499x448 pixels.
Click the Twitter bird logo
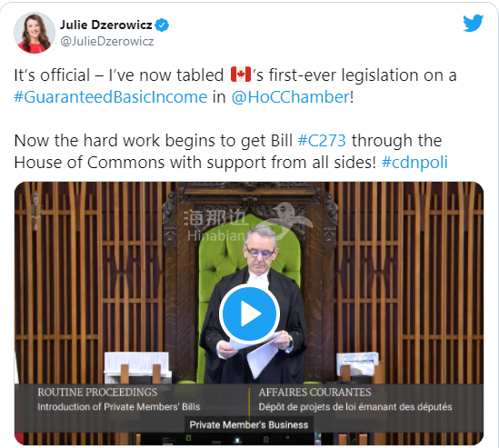473,24
